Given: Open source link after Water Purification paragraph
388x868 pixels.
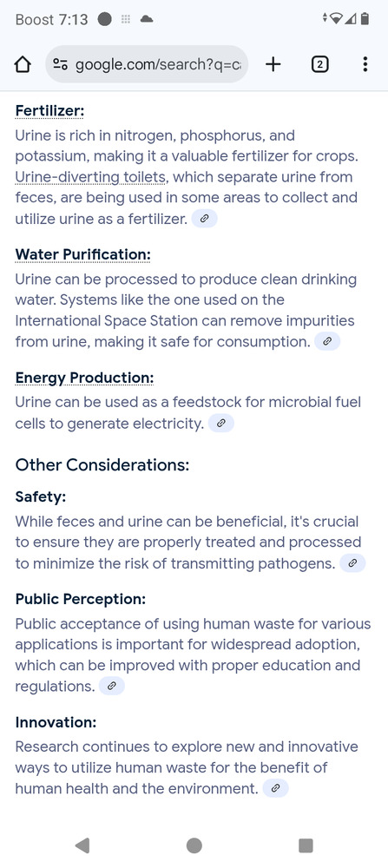Looking at the screenshot, I should (326, 341).
